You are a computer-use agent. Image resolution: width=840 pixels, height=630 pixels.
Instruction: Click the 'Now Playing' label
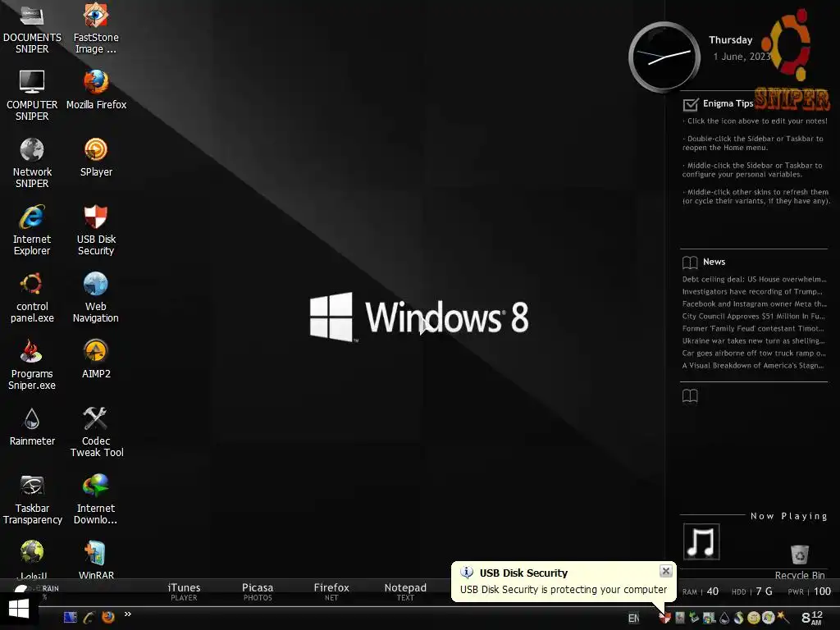(788, 516)
